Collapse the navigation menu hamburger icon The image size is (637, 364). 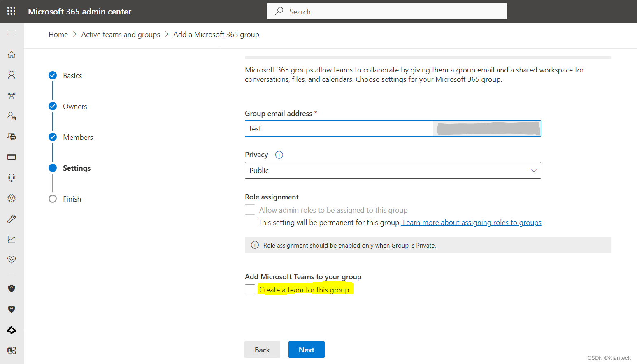pos(12,34)
